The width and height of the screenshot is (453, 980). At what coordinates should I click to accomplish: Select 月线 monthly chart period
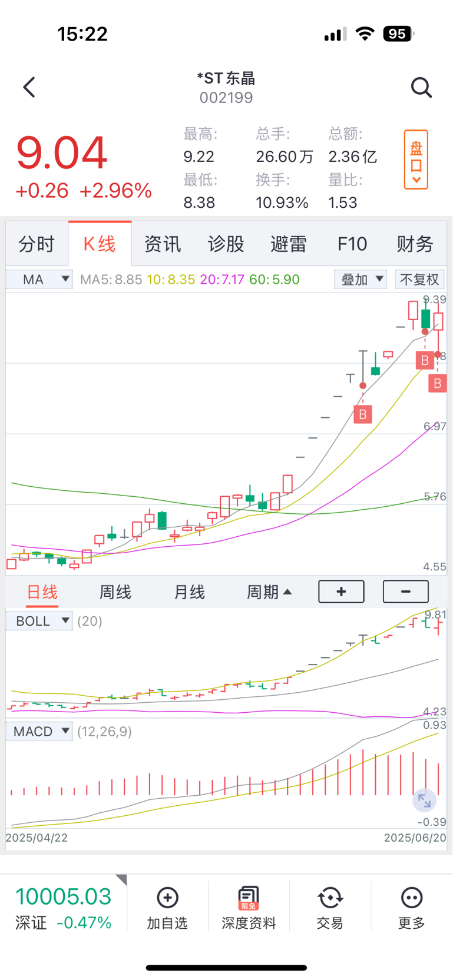point(189,592)
